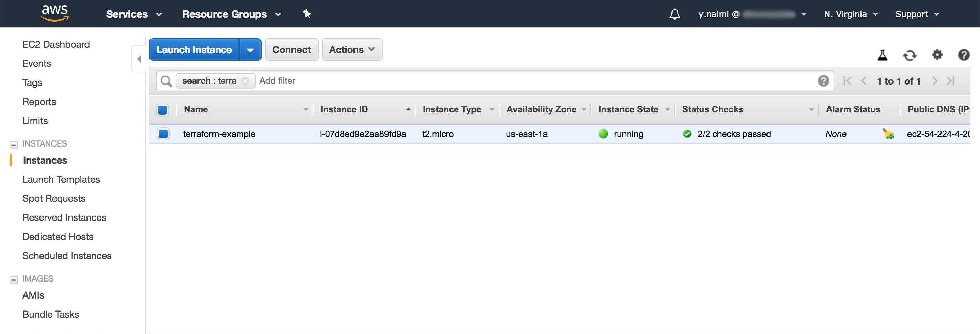
Task: Click the search magnifier icon
Action: click(x=166, y=81)
